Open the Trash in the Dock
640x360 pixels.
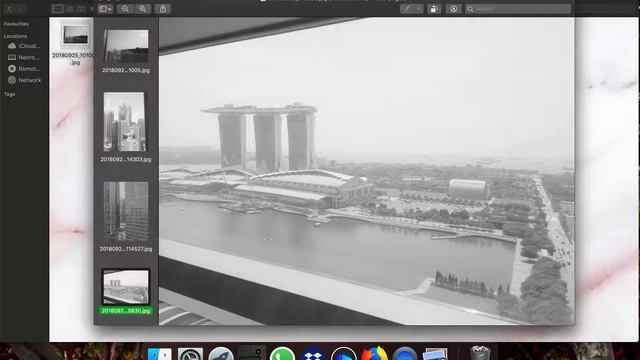480,353
